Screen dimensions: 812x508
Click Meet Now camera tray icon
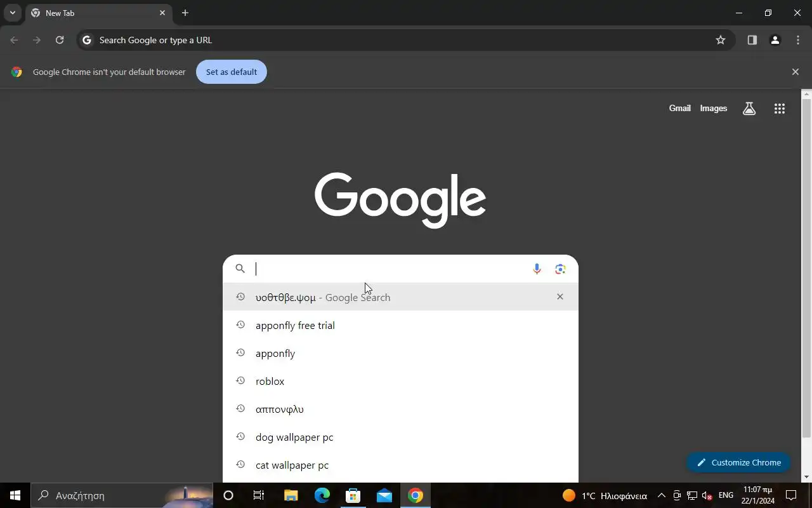(x=677, y=495)
